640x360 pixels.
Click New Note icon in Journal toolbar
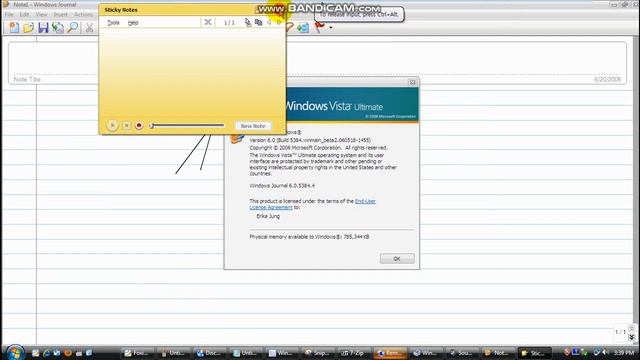pos(14,27)
